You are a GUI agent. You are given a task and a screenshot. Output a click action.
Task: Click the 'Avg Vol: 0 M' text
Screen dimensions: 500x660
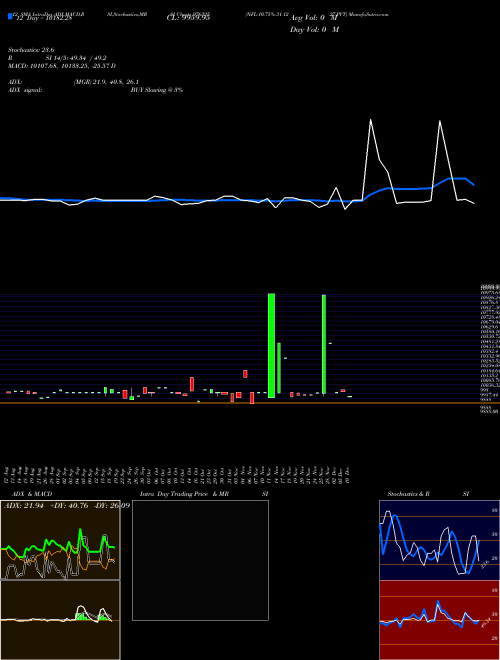point(314,18)
